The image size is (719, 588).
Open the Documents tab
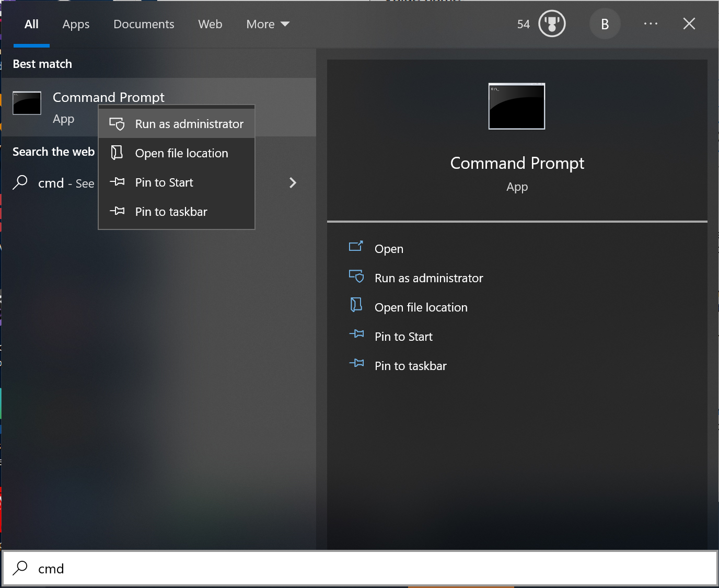click(x=144, y=24)
